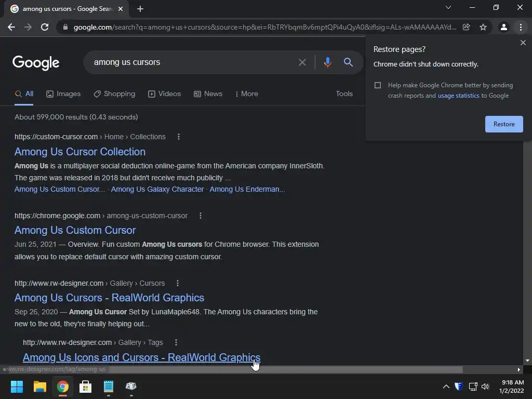The image size is (532, 399).
Task: Submit search with magnifier icon
Action: 349,62
